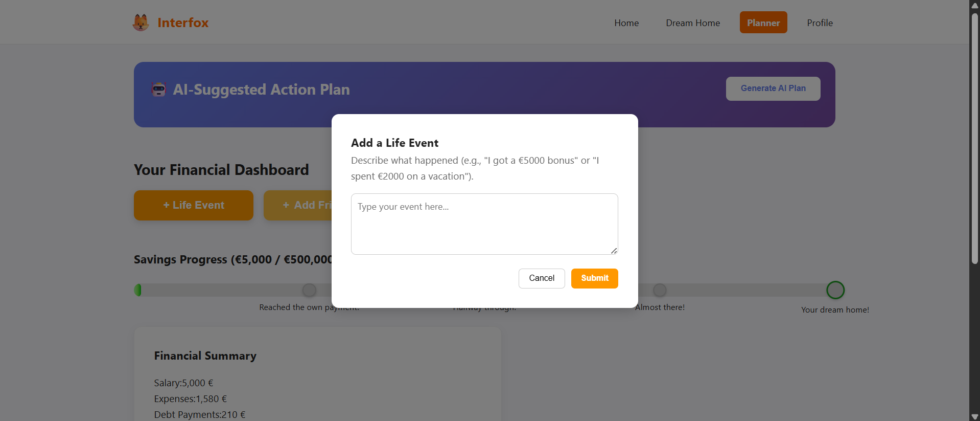Click the + Life Event button
The image size is (980, 421).
[x=193, y=205]
